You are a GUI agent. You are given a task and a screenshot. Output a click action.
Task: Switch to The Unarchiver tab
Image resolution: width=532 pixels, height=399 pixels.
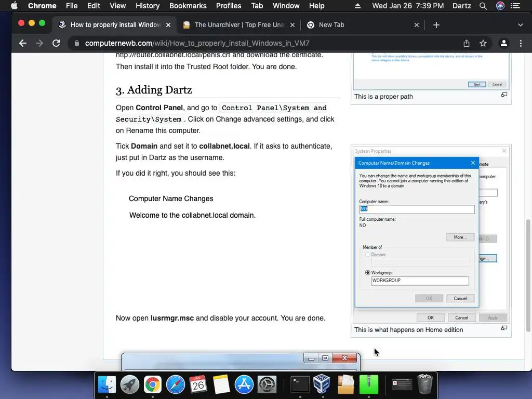click(x=238, y=25)
